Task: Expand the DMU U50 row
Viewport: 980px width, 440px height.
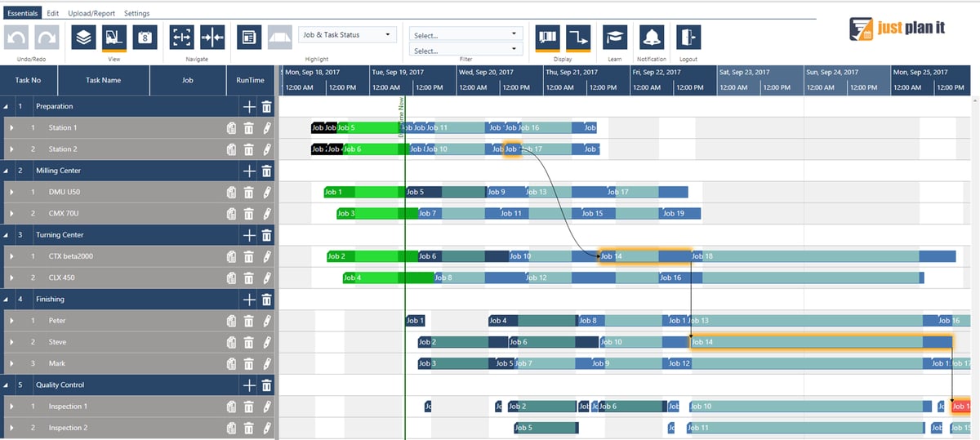Action: (x=11, y=193)
